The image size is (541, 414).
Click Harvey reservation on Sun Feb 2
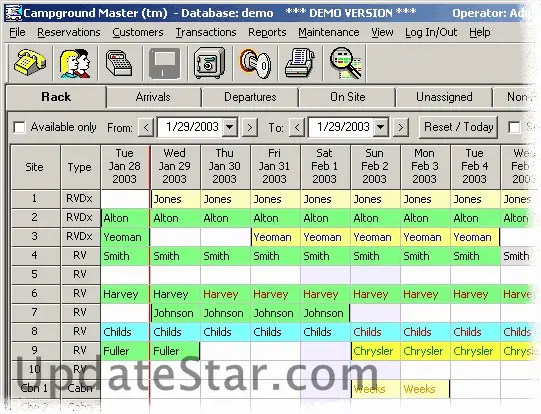point(375,294)
